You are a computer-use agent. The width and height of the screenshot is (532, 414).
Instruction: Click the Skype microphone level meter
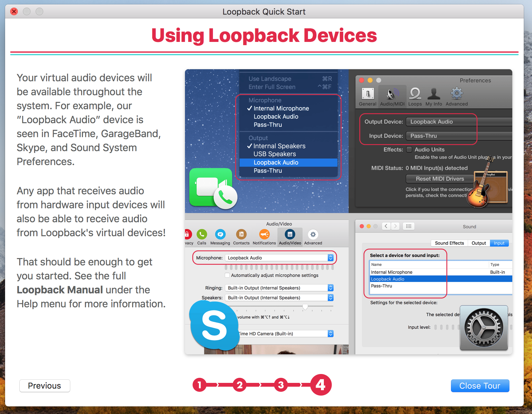tap(279, 267)
